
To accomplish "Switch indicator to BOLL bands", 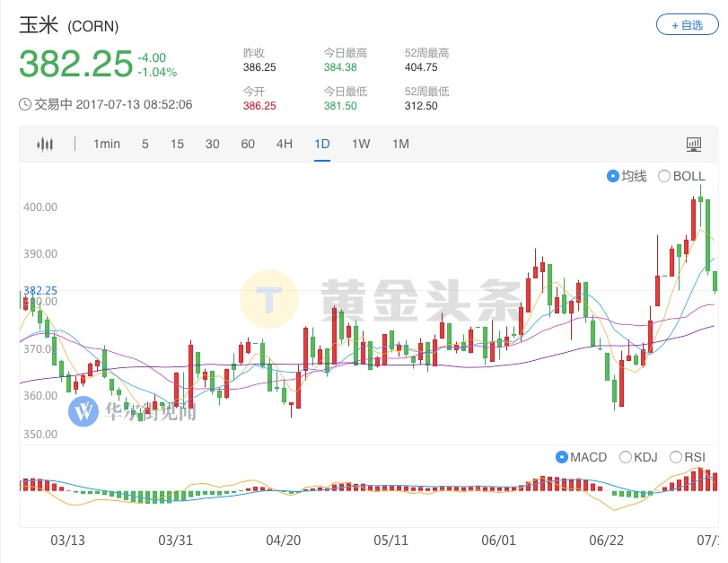I will (664, 176).
